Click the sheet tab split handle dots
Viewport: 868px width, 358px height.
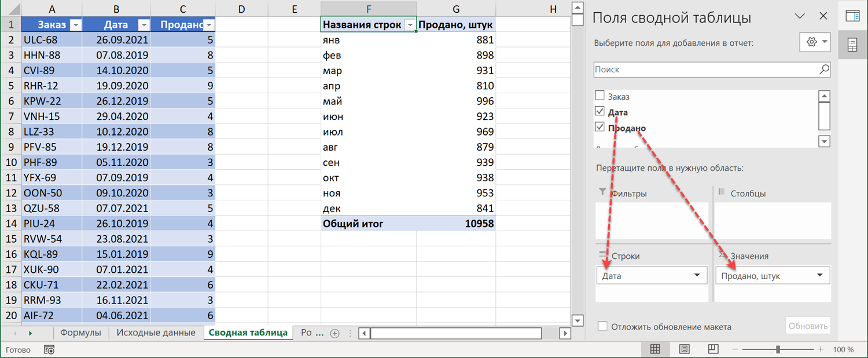pyautogui.click(x=350, y=333)
